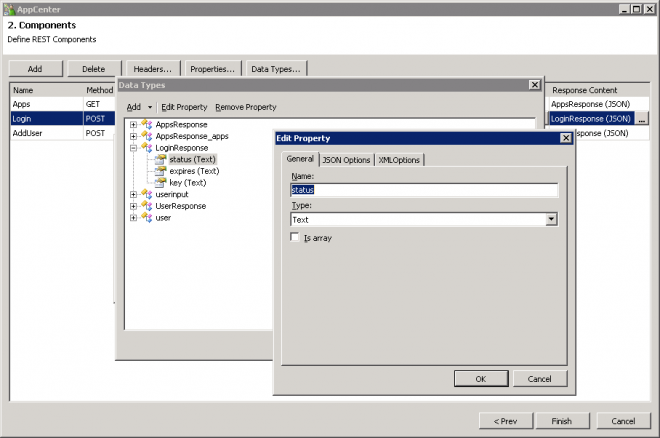Open the Headers... button
Screen dimensions: 660x438
(x=152, y=69)
